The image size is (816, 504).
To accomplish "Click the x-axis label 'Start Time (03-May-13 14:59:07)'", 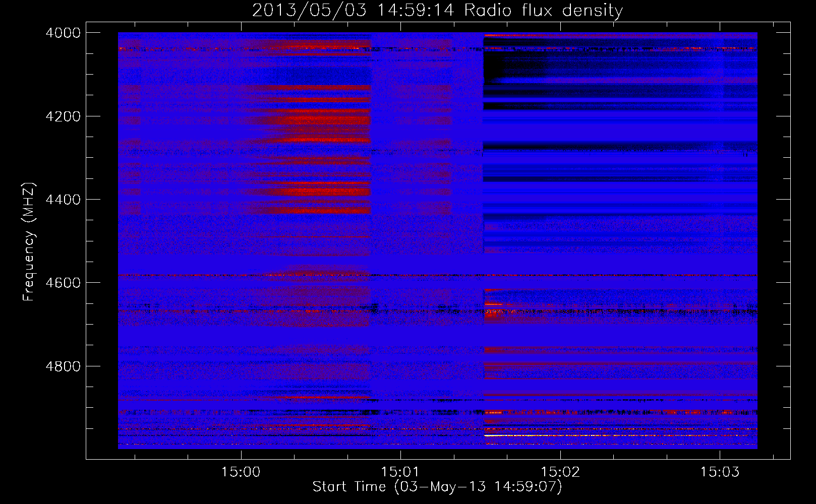I will click(x=437, y=487).
